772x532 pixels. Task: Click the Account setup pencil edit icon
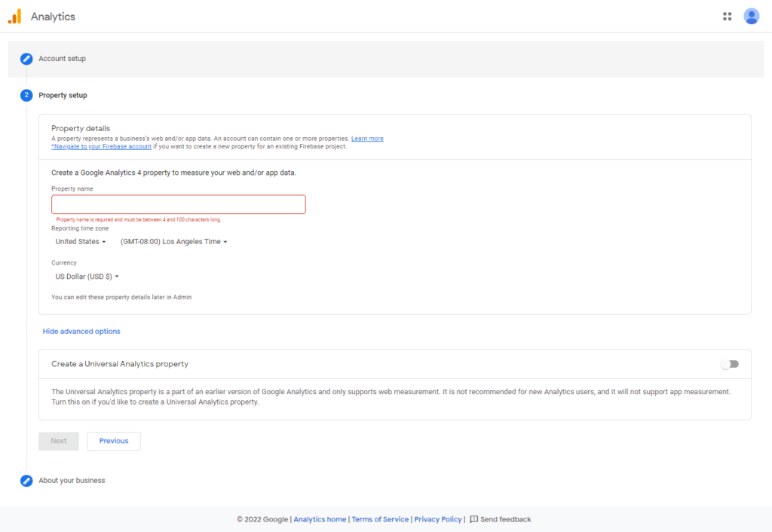(26, 59)
